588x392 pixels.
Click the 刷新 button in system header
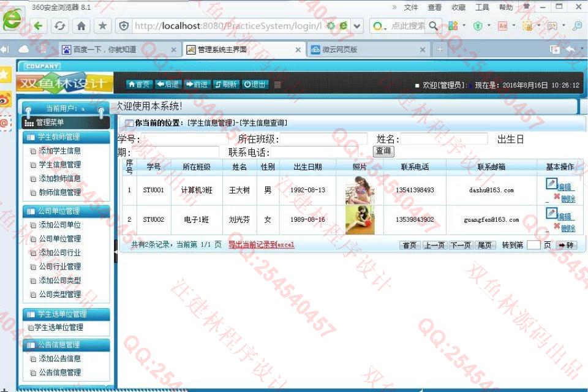(226, 85)
